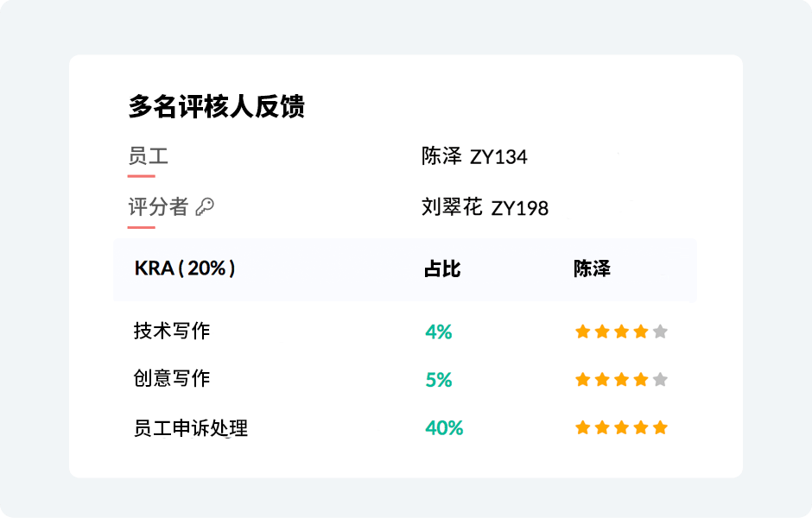Image resolution: width=812 pixels, height=518 pixels.
Task: Click the fourth star of 技术写作 rating
Action: [x=641, y=332]
